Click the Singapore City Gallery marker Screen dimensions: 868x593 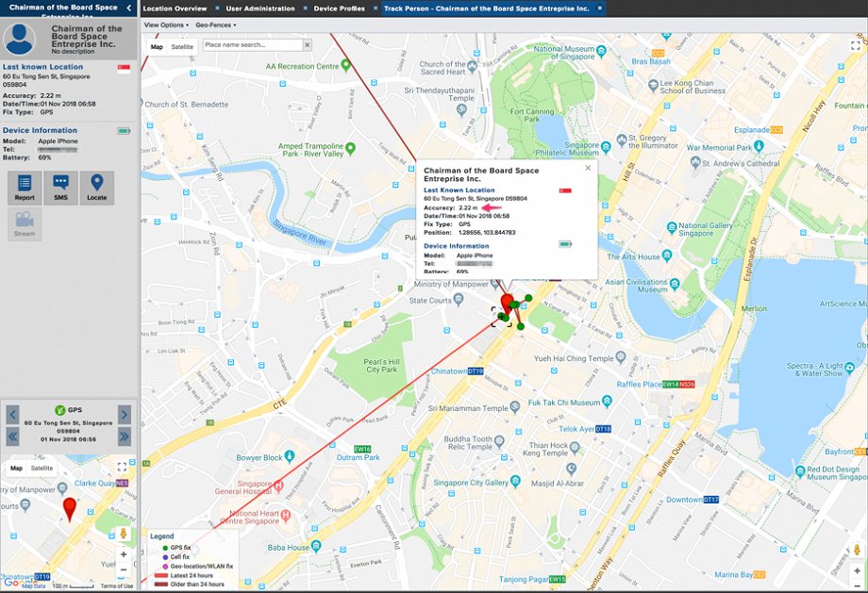click(x=515, y=480)
